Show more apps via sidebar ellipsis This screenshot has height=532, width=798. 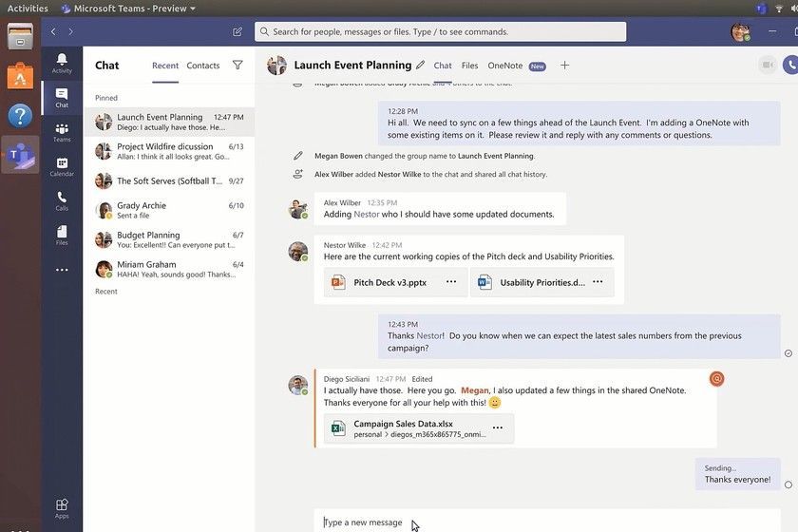tap(62, 270)
